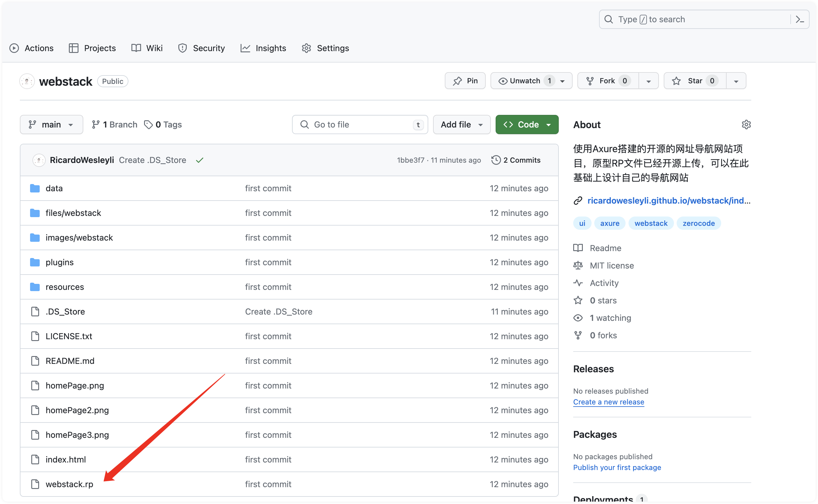The height and width of the screenshot is (504, 818).
Task: View the 2 Commits history
Action: tap(516, 160)
